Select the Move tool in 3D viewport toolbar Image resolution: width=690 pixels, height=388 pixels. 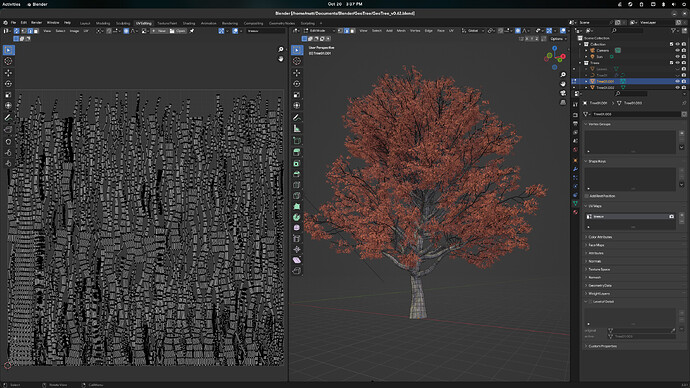coord(297,73)
